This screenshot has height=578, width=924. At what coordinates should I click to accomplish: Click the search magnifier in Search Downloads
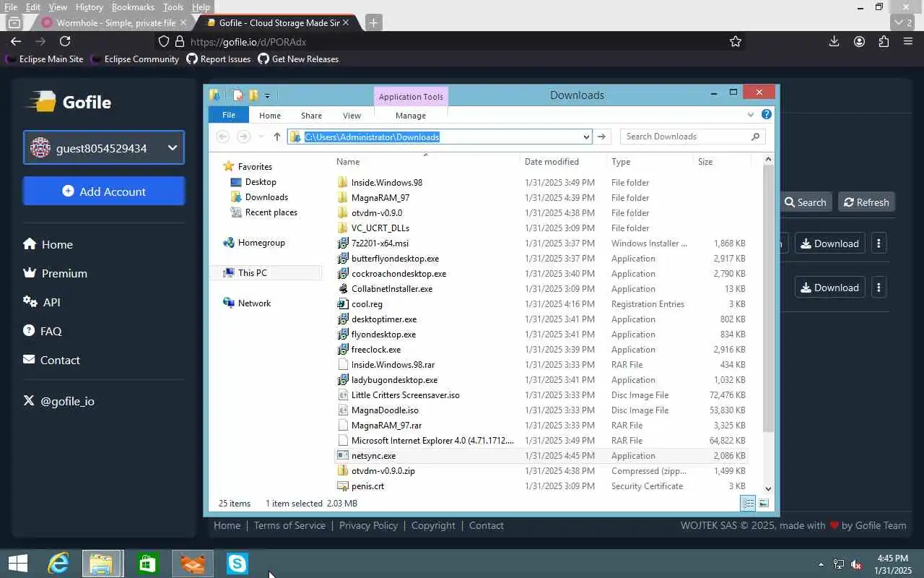coord(755,137)
